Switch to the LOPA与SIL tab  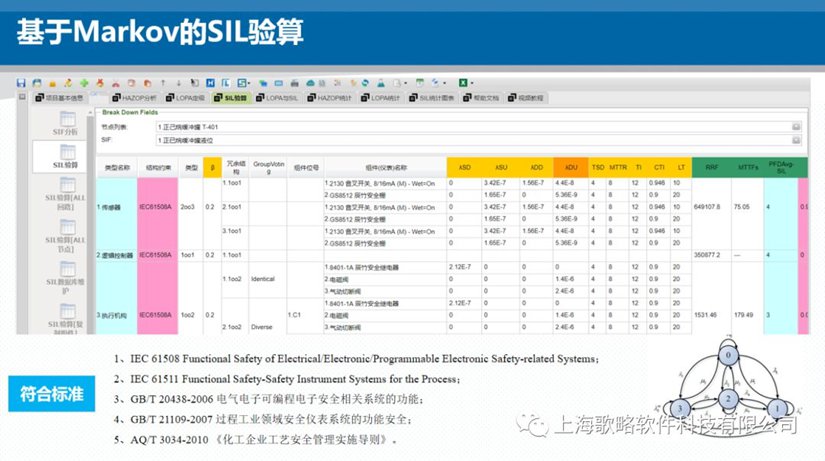(277, 98)
